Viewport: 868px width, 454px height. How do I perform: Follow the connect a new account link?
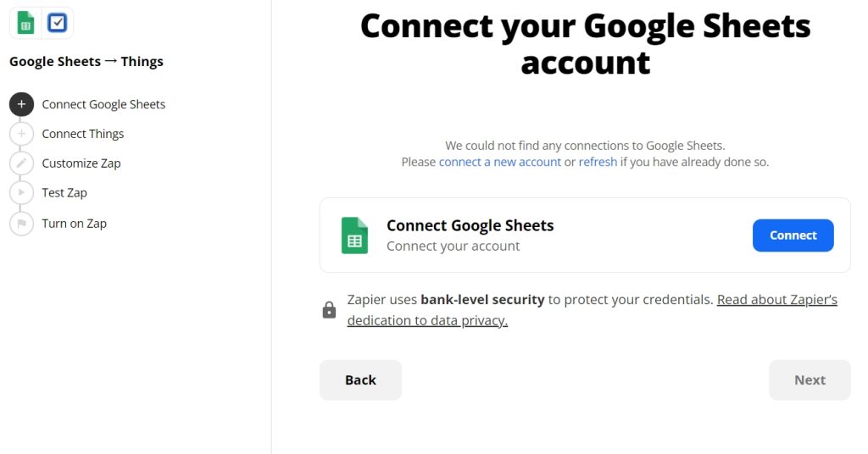[500, 162]
